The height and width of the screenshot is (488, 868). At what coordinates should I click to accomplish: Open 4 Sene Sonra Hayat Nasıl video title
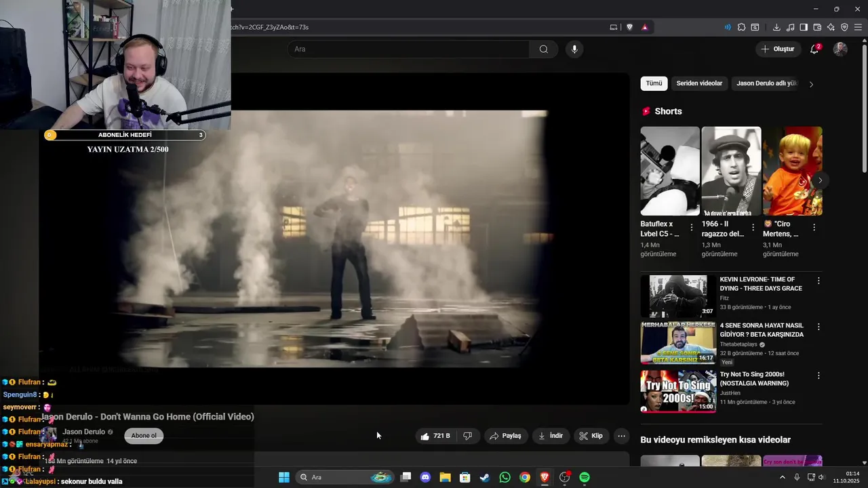pos(762,330)
